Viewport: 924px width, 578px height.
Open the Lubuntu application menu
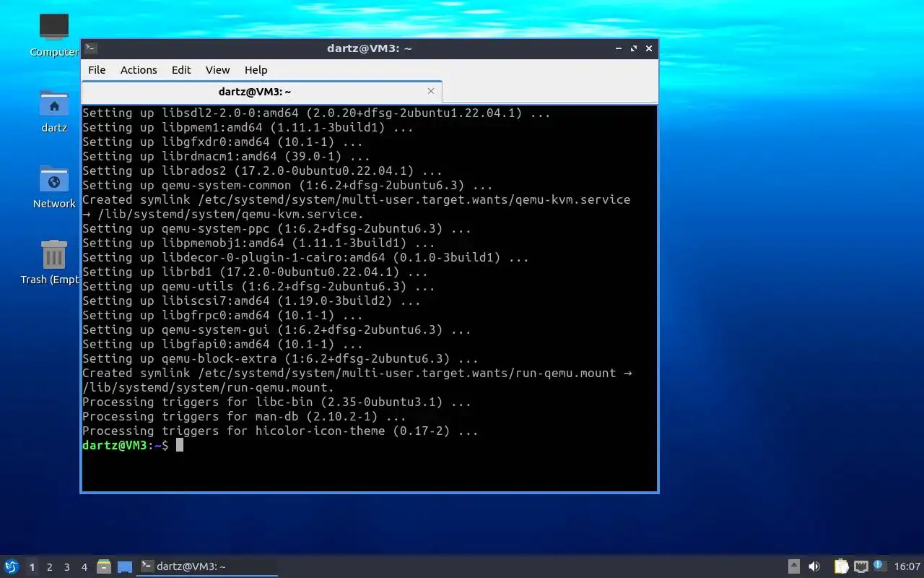click(x=12, y=566)
